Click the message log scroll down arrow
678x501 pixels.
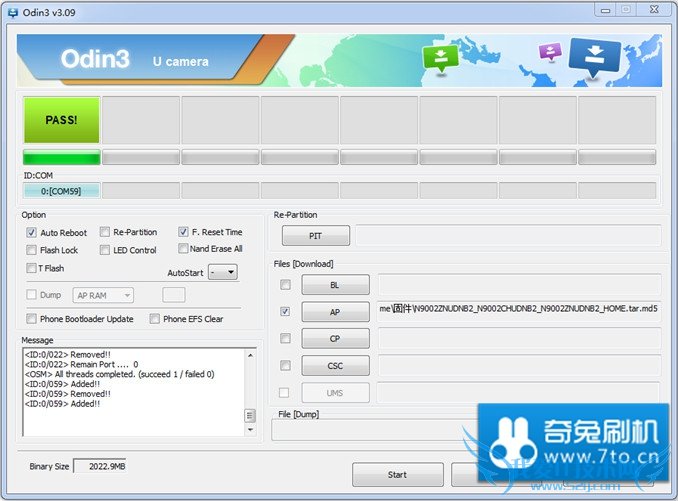tap(250, 430)
